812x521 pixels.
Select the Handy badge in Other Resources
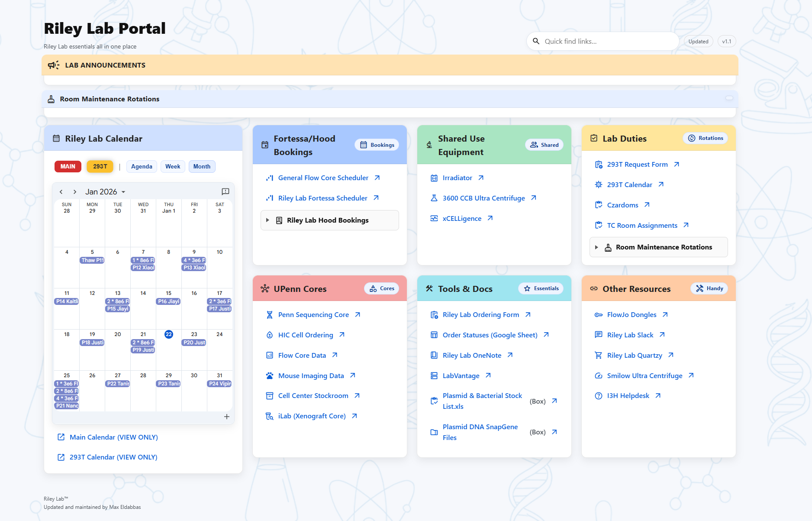[x=709, y=288]
